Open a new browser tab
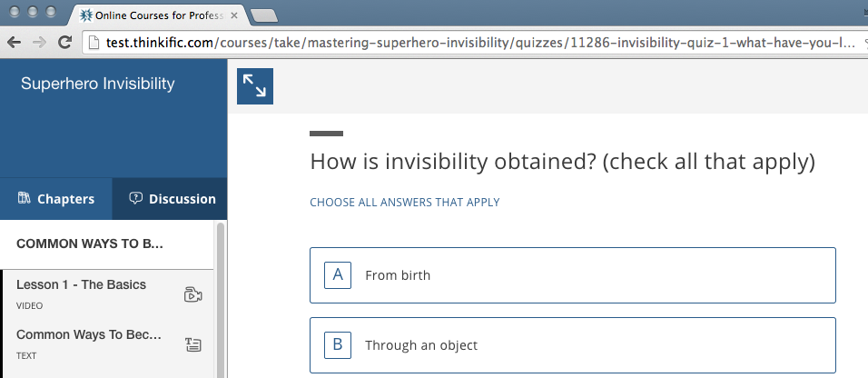Screen dimensions: 868x378 tap(264, 16)
